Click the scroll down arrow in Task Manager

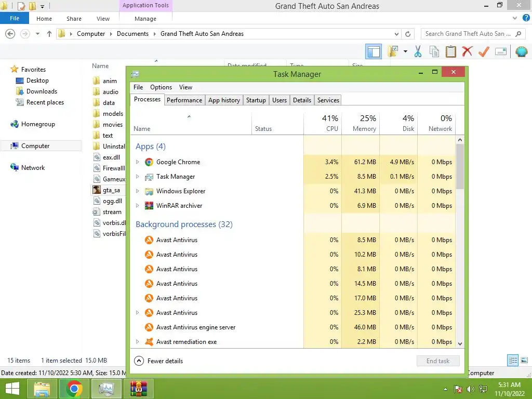point(460,344)
